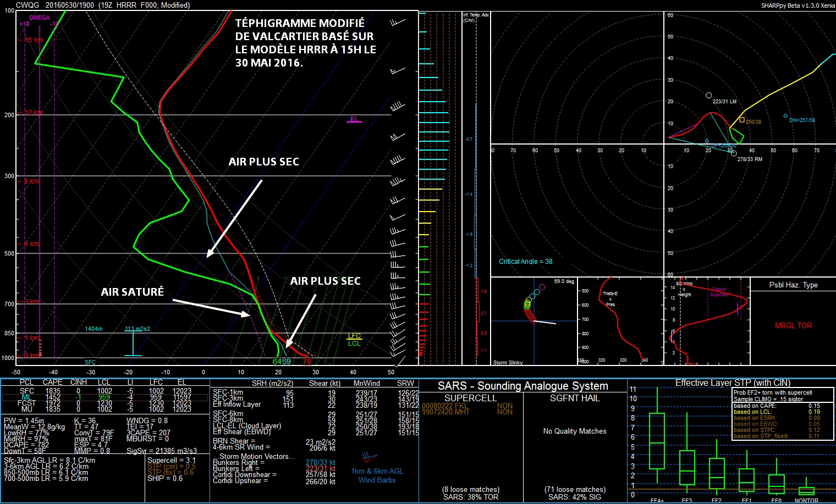This screenshot has width=836, height=504.
Task: Click the LFC level marker
Action: coord(354,336)
